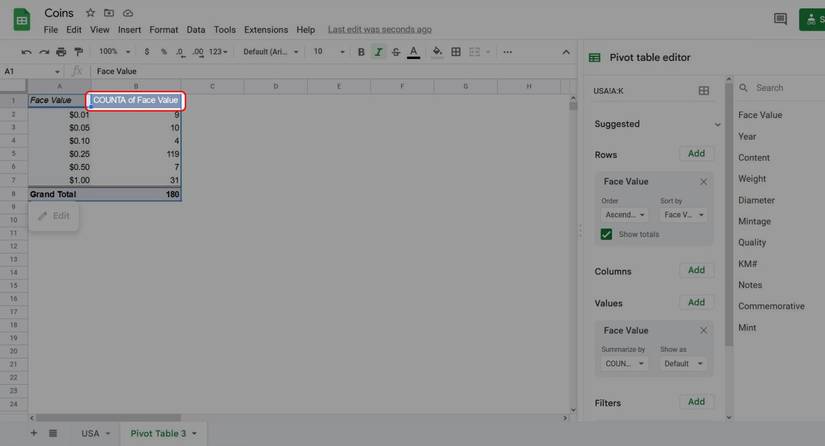Click Add button next to Columns
The width and height of the screenshot is (825, 446).
[696, 270]
